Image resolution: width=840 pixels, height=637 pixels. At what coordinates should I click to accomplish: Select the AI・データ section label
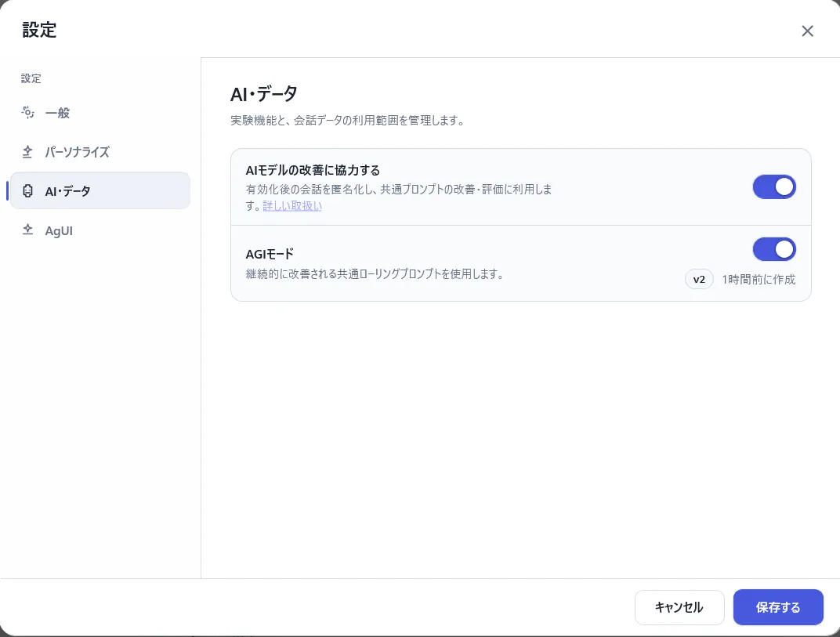click(67, 191)
